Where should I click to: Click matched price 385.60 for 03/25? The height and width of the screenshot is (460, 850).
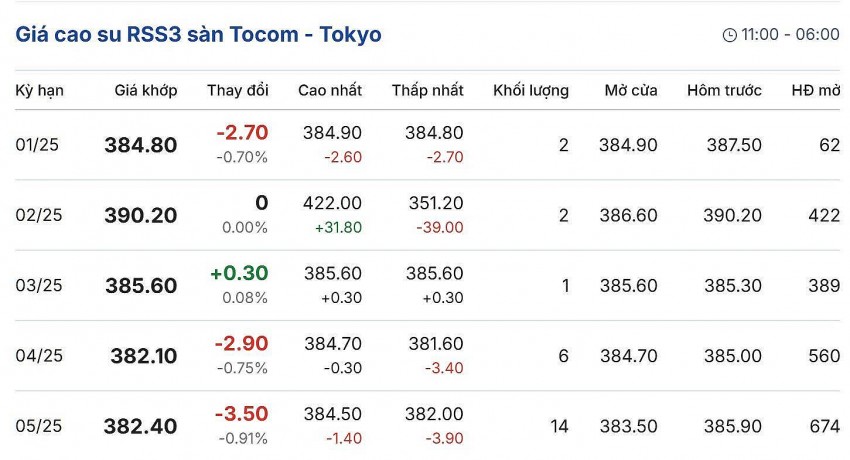(141, 286)
